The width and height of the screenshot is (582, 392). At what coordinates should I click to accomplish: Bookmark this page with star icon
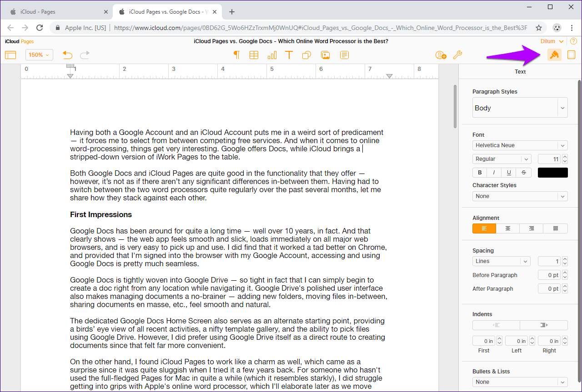coord(539,28)
